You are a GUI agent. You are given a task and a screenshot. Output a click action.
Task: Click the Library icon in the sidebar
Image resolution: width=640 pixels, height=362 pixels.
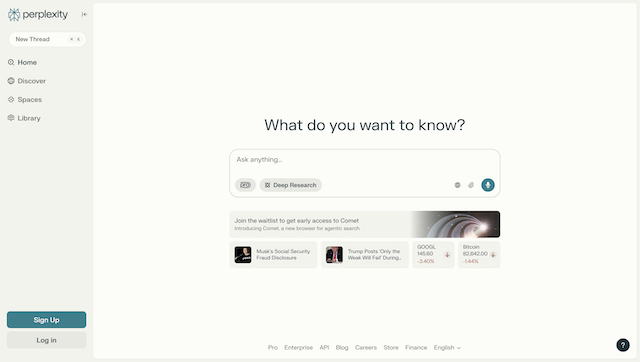point(11,118)
